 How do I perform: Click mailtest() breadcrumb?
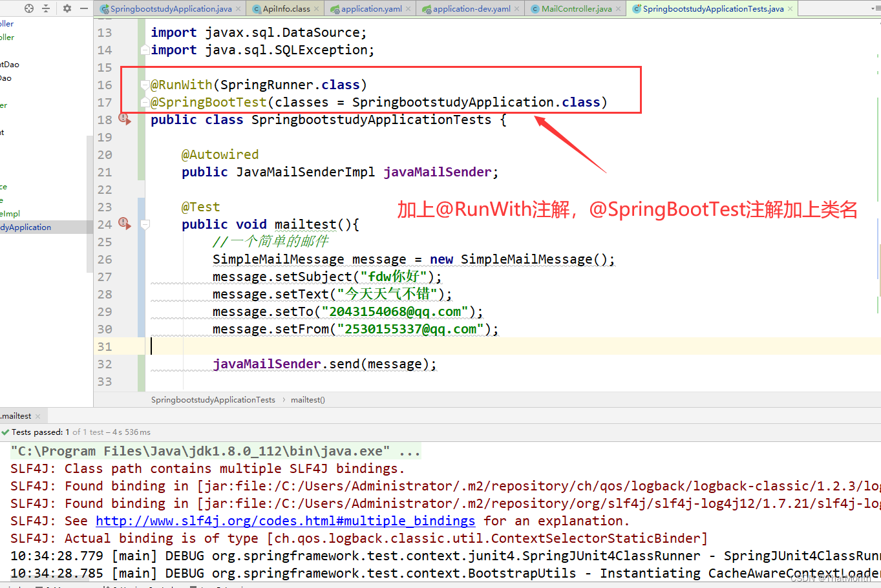click(308, 400)
